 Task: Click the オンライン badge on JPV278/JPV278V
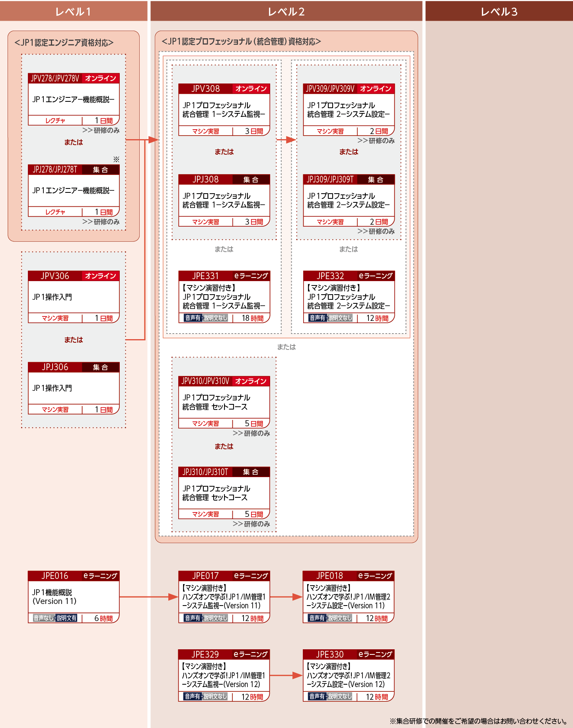[100, 78]
